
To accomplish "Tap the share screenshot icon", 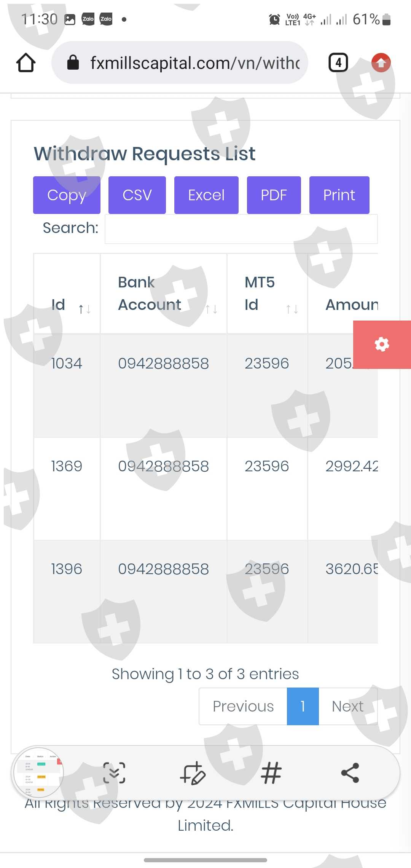I will coord(350,773).
